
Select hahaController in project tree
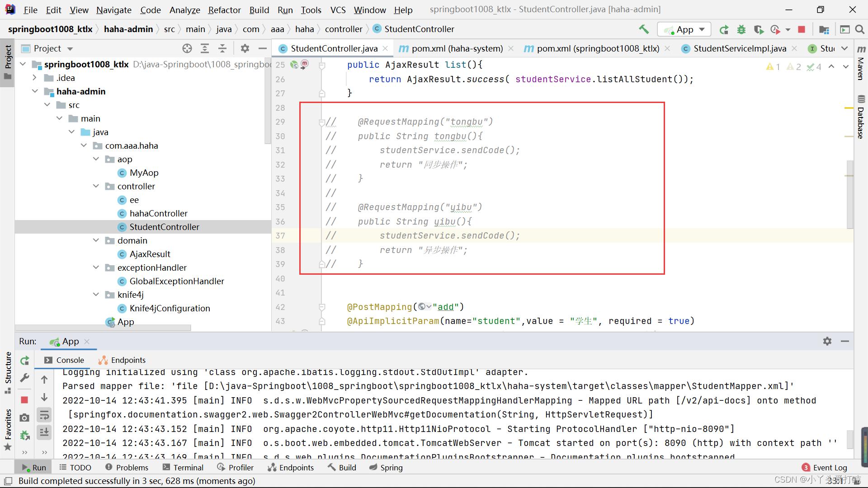[158, 213]
